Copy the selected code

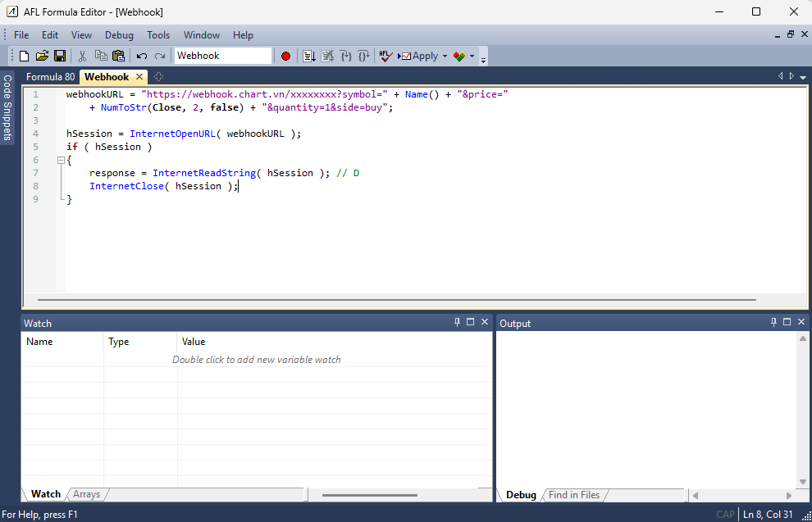pyautogui.click(x=101, y=56)
